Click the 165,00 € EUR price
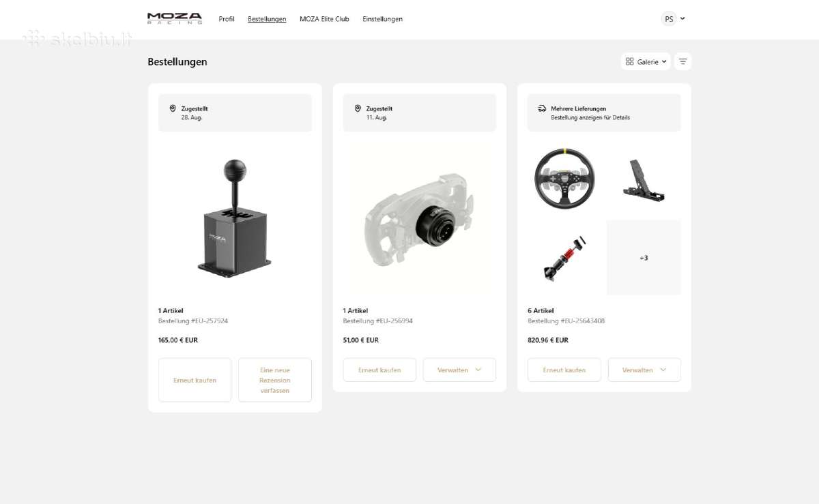 click(178, 340)
